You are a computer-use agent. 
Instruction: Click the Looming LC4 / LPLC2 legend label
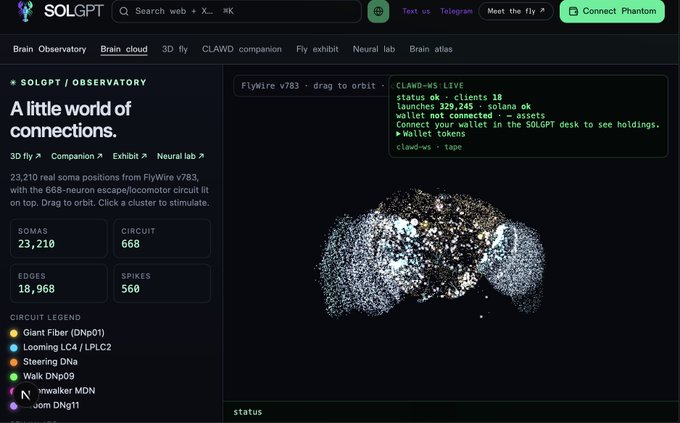[x=67, y=347]
